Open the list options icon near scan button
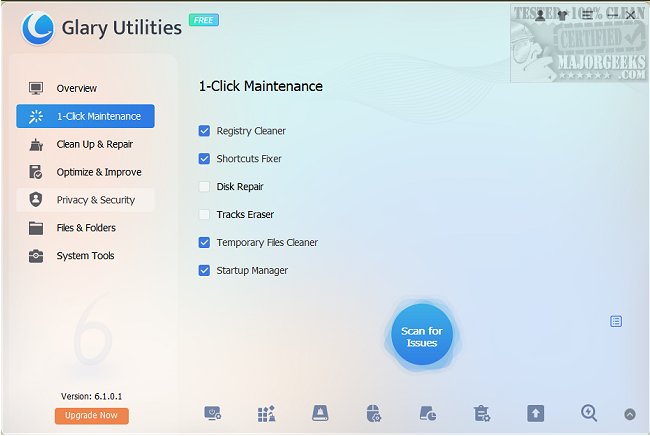This screenshot has width=650, height=436. 616,321
